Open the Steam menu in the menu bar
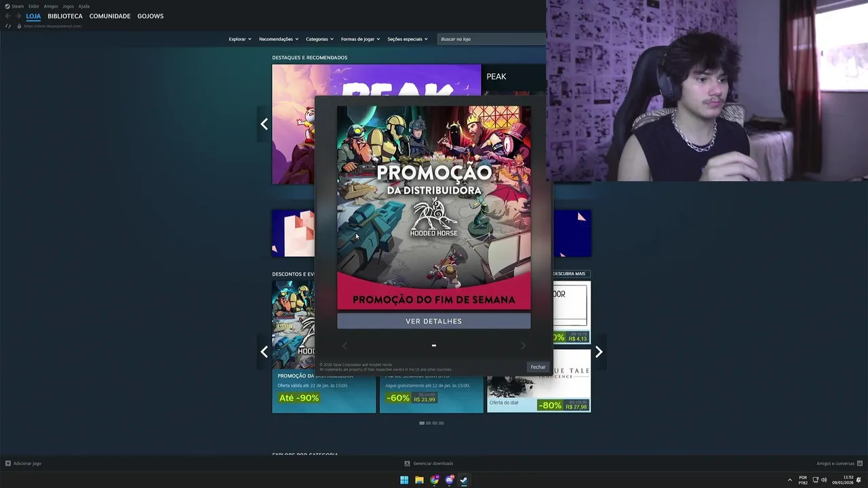This screenshot has height=488, width=868. coord(18,6)
